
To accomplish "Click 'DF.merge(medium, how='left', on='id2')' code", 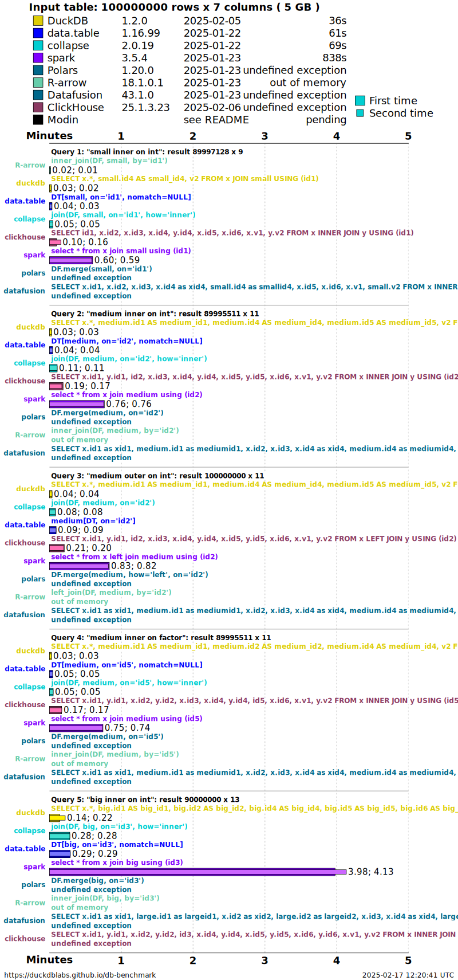I will click(x=129, y=575).
